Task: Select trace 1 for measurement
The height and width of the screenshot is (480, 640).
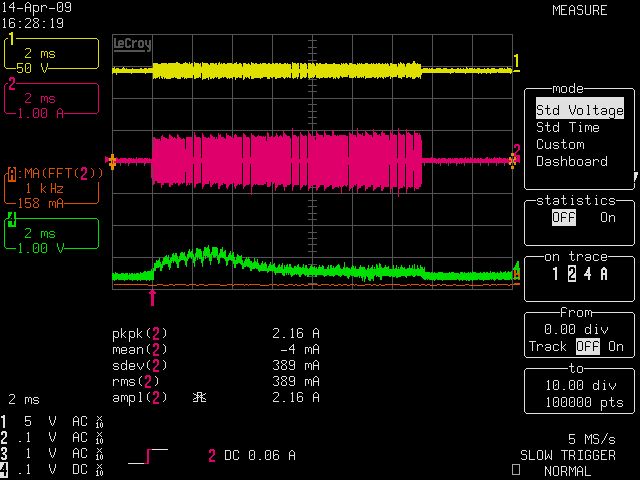Action: [x=555, y=274]
